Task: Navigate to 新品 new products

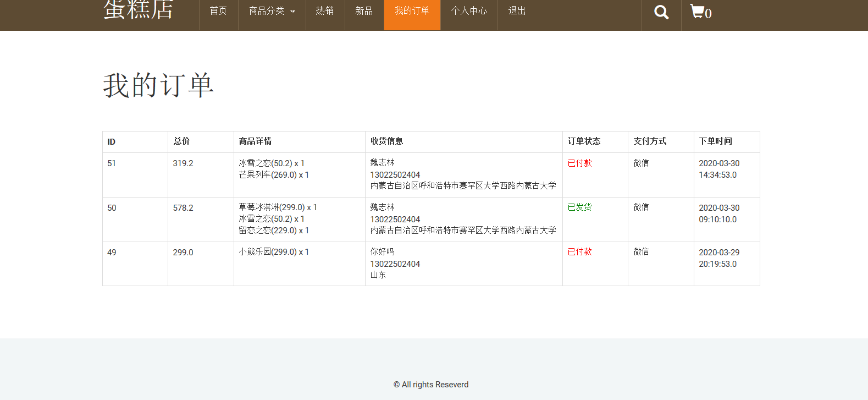Action: (364, 11)
